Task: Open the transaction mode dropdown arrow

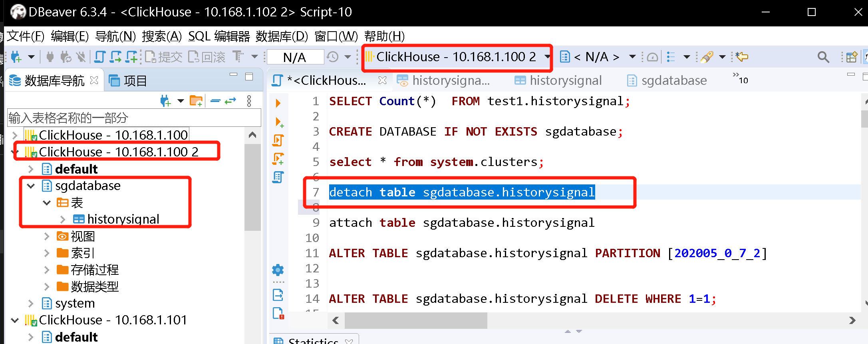Action: [x=254, y=57]
